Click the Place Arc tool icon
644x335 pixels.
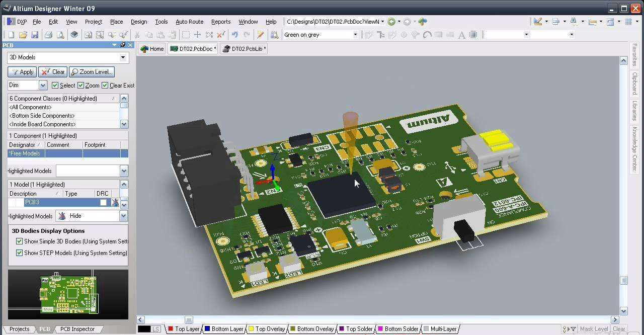tap(427, 35)
